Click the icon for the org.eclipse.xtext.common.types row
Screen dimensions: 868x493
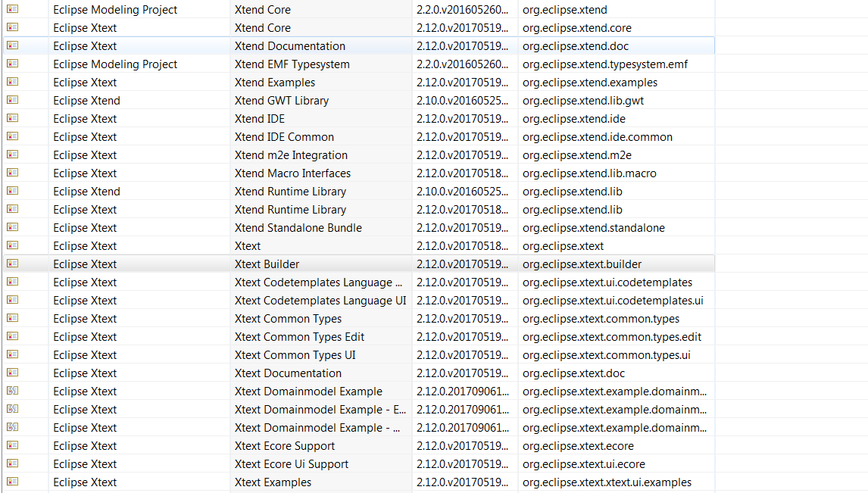(12, 319)
